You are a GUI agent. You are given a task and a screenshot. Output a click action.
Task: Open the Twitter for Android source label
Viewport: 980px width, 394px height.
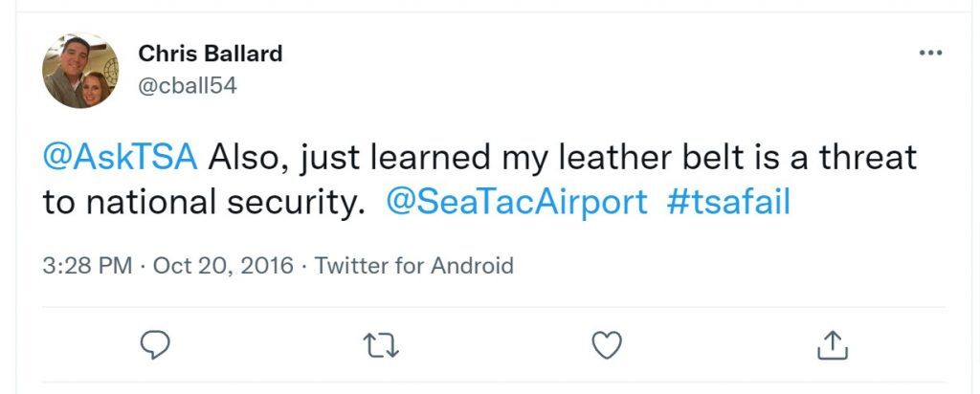coord(413,265)
